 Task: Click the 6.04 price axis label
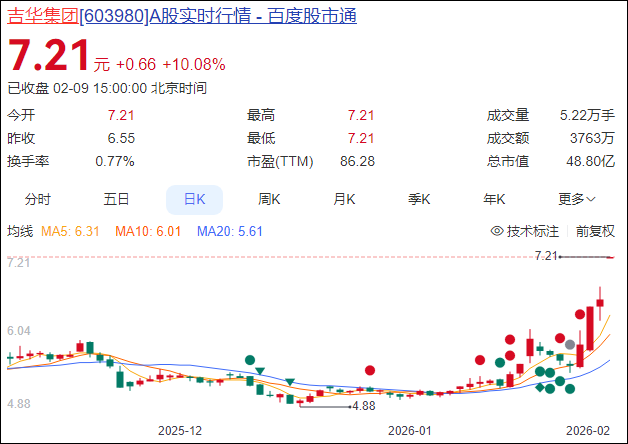point(19,331)
